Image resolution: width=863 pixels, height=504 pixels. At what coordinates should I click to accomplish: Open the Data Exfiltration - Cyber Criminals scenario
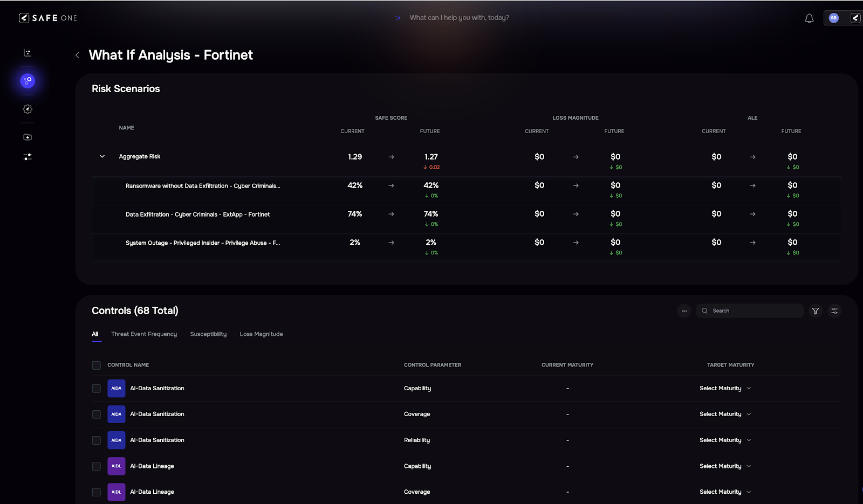(197, 215)
